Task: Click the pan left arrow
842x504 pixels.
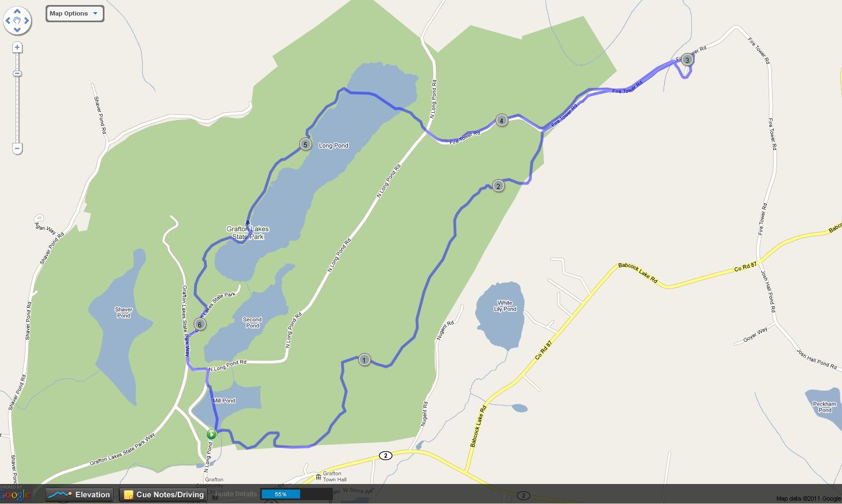Action: click(8, 21)
